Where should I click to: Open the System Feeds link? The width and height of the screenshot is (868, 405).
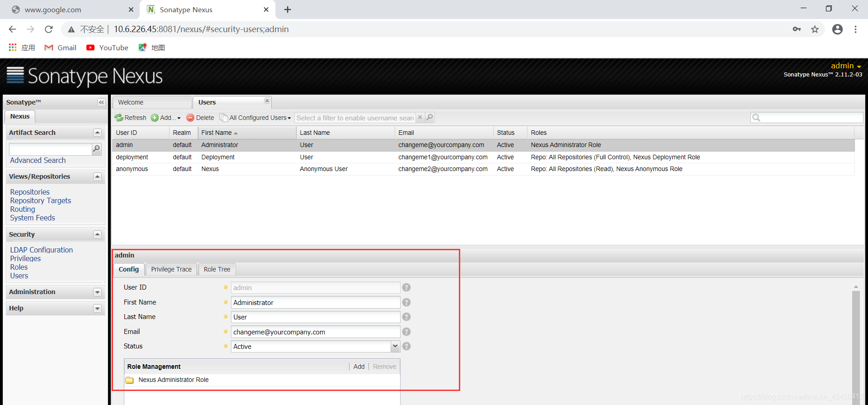(x=33, y=218)
